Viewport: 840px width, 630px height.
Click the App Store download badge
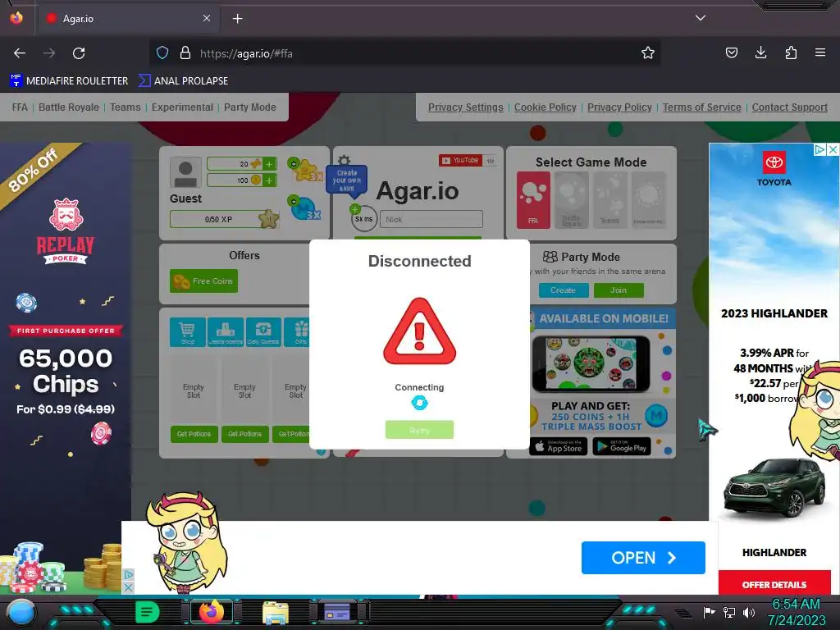[558, 446]
